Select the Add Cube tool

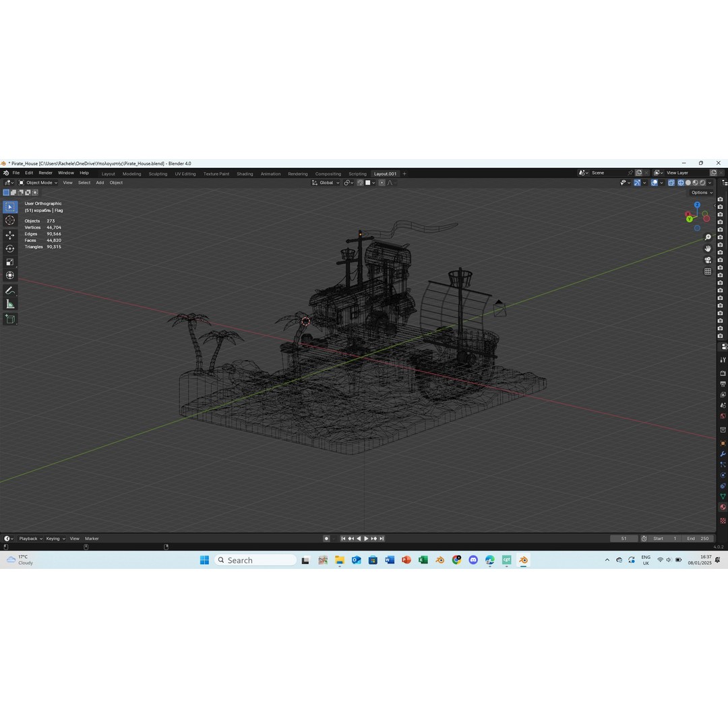pos(9,319)
